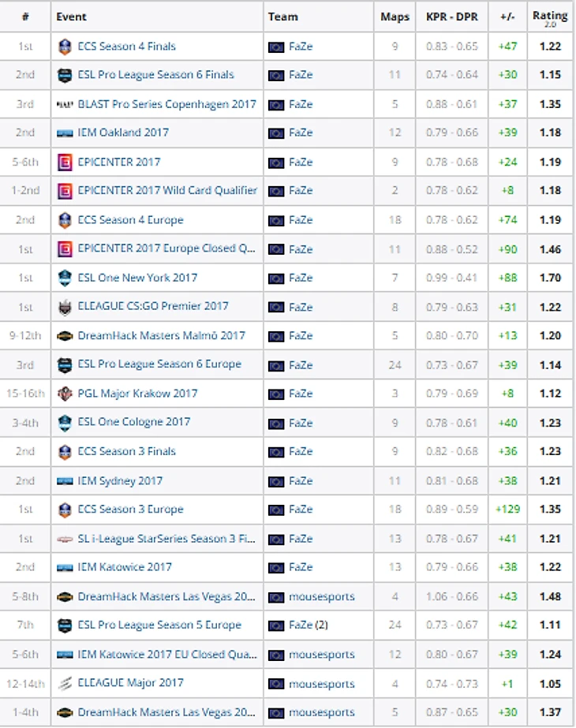Image resolution: width=576 pixels, height=728 pixels.
Task: Click the ECS Season 3 Europe event icon
Action: 65,510
